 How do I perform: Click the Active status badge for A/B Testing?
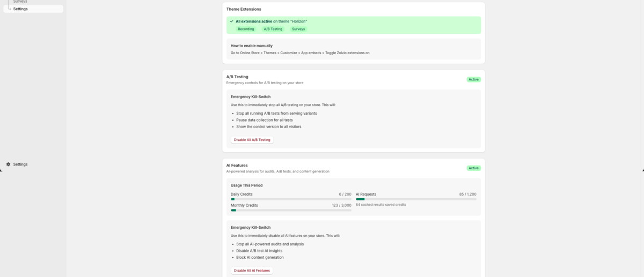click(x=473, y=79)
